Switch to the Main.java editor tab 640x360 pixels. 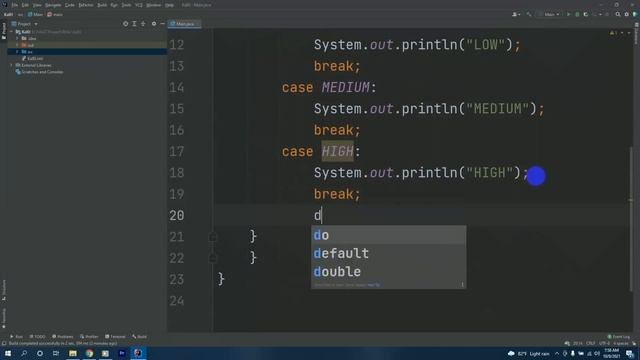click(184, 24)
